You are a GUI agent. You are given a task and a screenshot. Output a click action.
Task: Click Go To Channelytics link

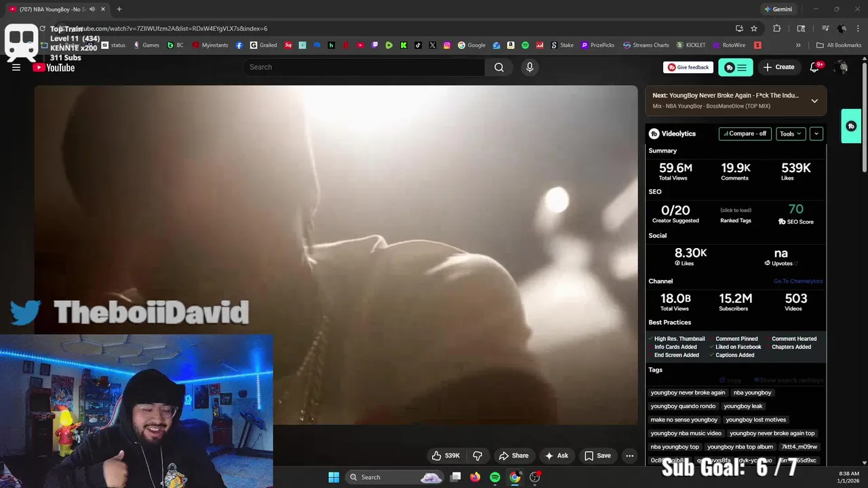point(798,281)
